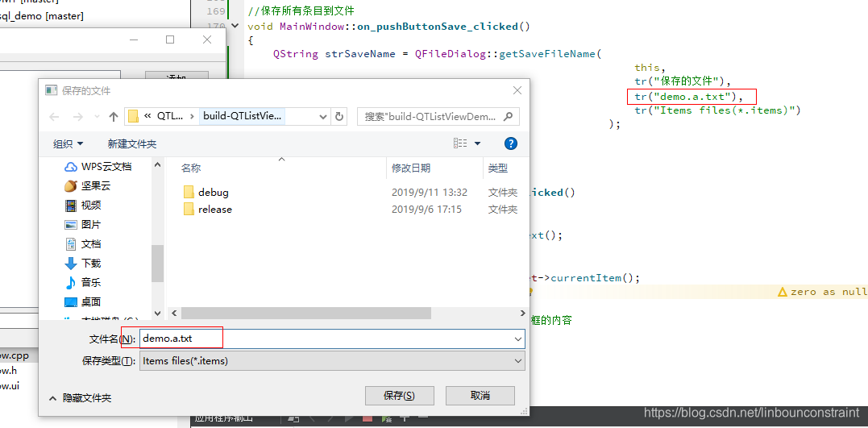868x428 pixels.
Task: Click the search magnifier icon
Action: [509, 116]
